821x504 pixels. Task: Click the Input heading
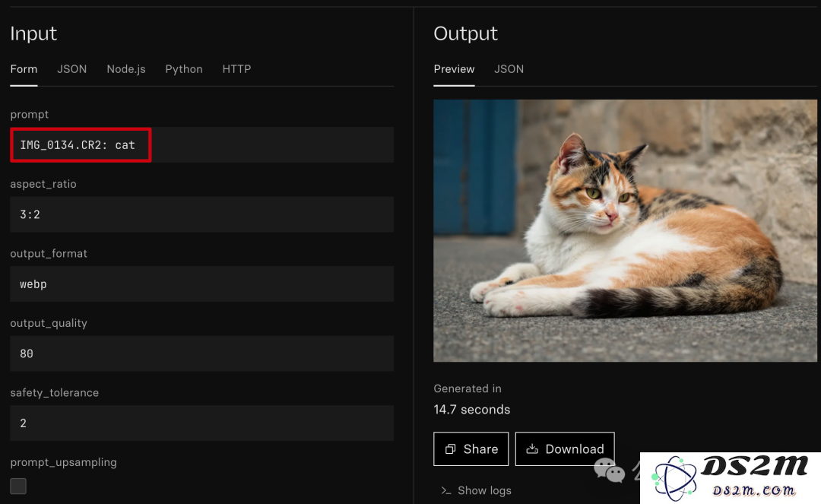click(x=33, y=33)
